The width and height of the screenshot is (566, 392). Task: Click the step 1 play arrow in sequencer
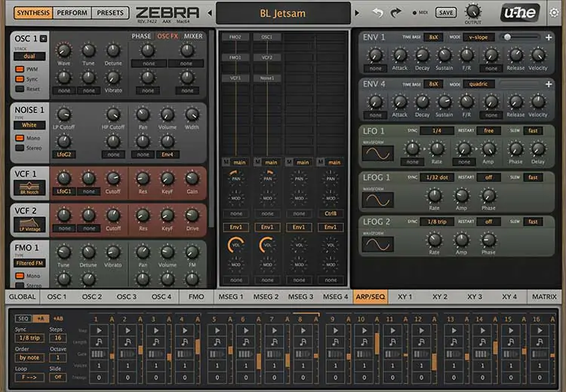click(x=99, y=330)
